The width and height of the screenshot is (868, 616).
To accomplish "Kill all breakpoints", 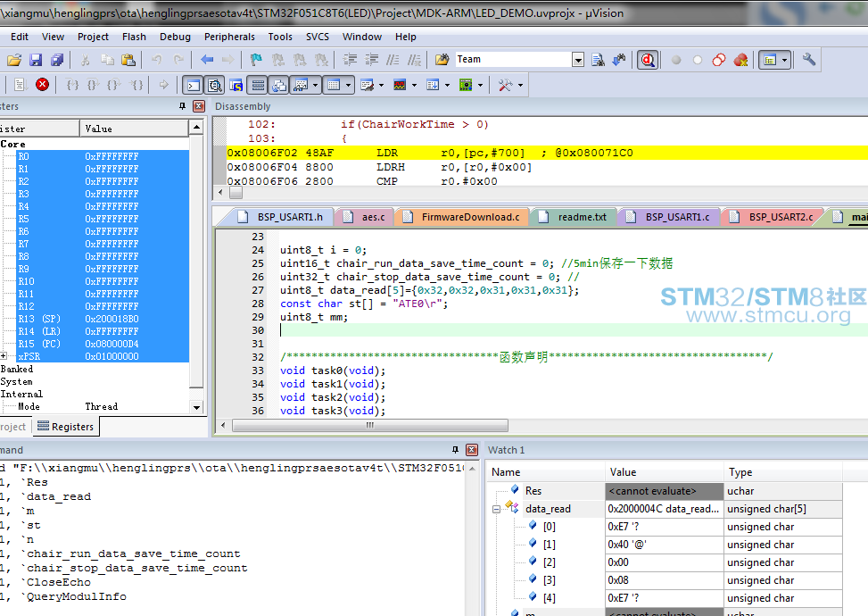I will click(x=740, y=60).
